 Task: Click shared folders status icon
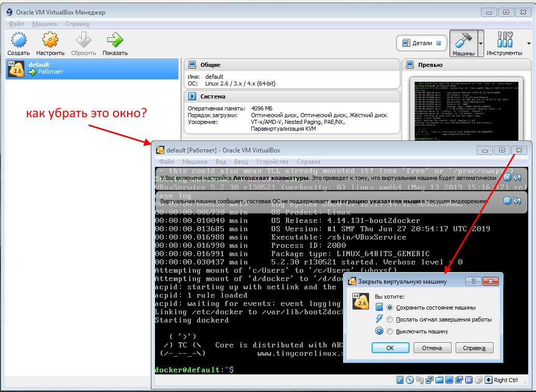coord(439,380)
